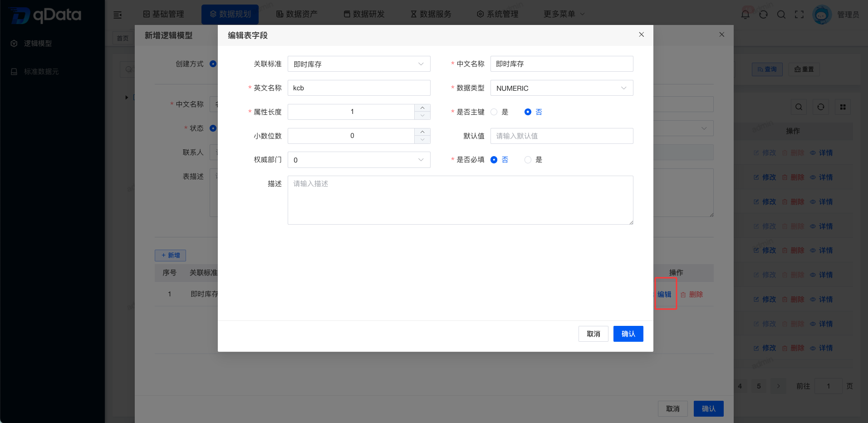The width and height of the screenshot is (868, 423).
Task: Click the 前往 page number input
Action: [829, 386]
